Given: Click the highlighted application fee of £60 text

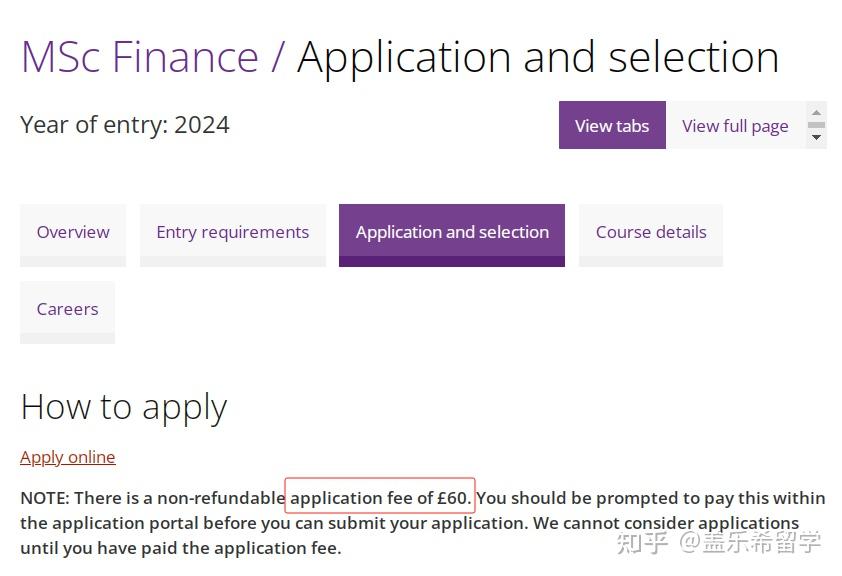Looking at the screenshot, I should pyautogui.click(x=379, y=497).
